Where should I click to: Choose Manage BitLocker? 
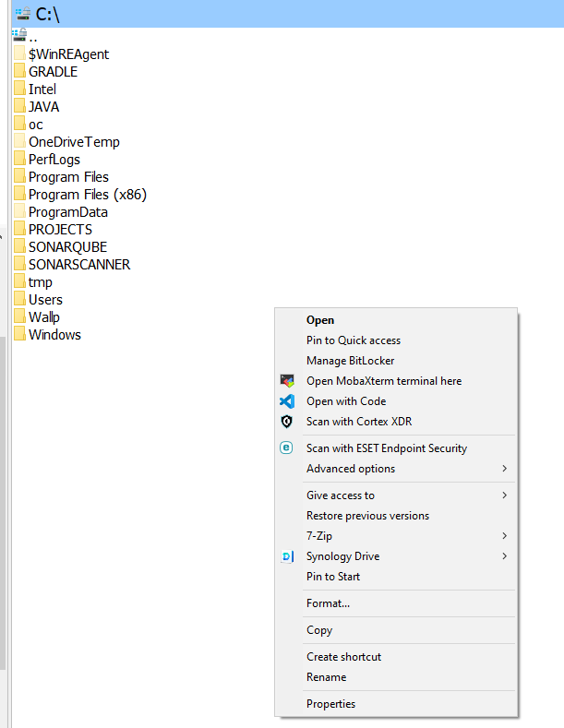point(396,361)
